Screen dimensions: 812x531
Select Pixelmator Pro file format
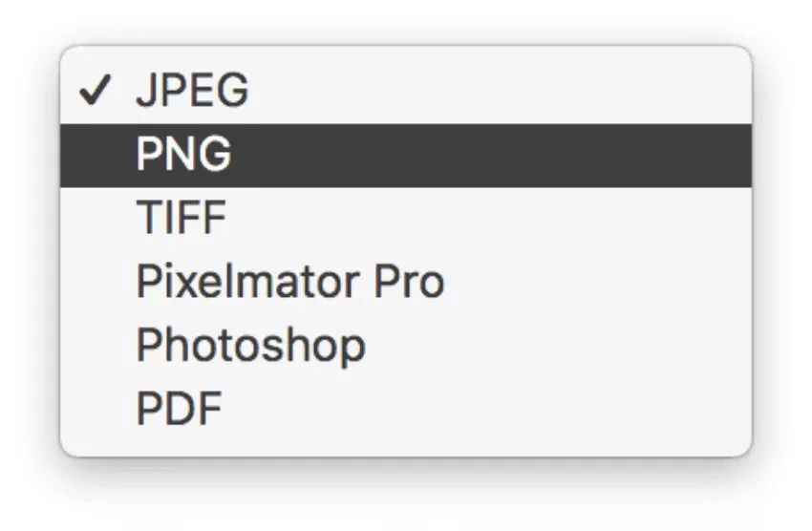[406, 282]
